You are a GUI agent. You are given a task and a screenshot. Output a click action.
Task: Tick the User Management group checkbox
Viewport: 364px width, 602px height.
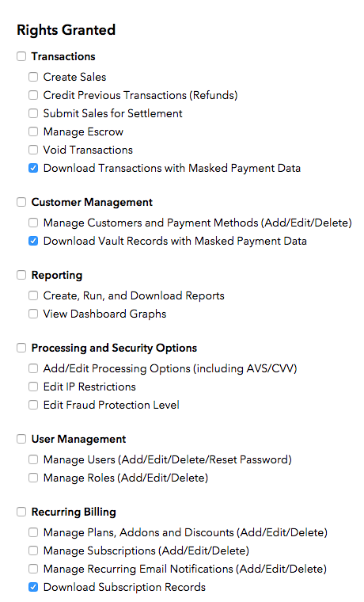click(x=21, y=439)
